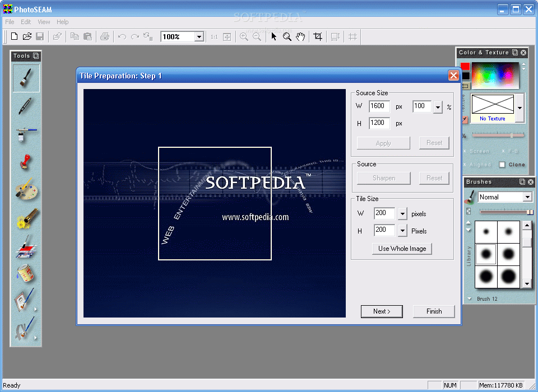538x392 pixels.
Task: Open the Help menu
Action: coord(62,22)
